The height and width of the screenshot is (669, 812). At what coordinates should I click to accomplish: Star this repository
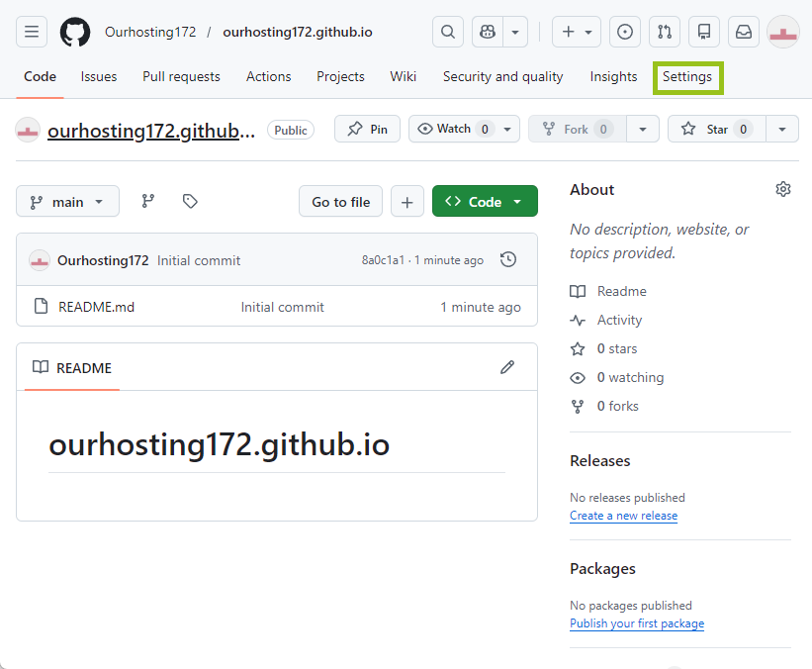tap(717, 129)
